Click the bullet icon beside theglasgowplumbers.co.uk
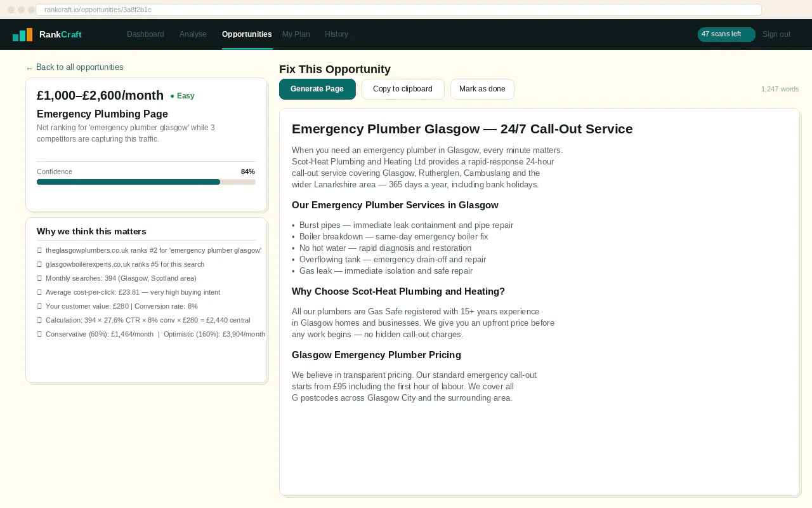Image resolution: width=812 pixels, height=508 pixels. click(39, 250)
